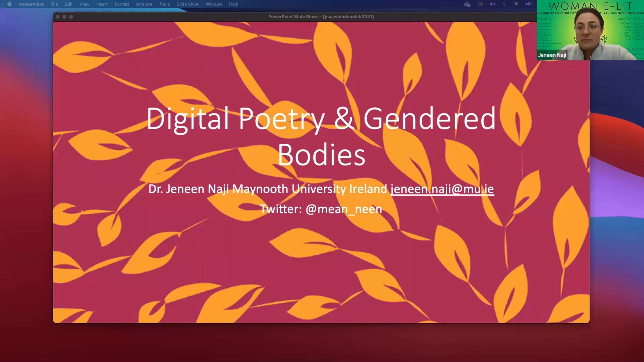
Task: Expand the Arrange menu
Action: coord(144,4)
